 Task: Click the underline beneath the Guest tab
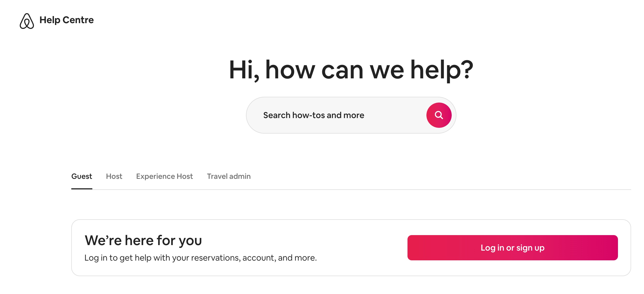pos(82,189)
